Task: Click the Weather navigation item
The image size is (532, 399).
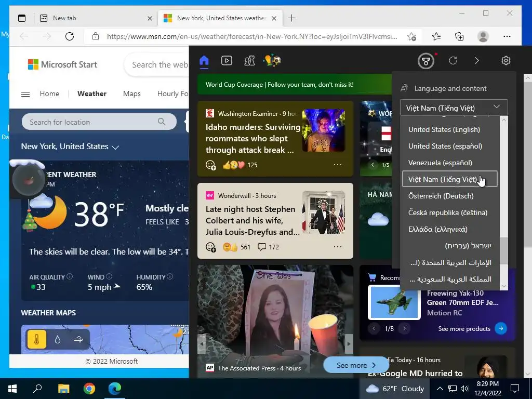Action: (92, 94)
